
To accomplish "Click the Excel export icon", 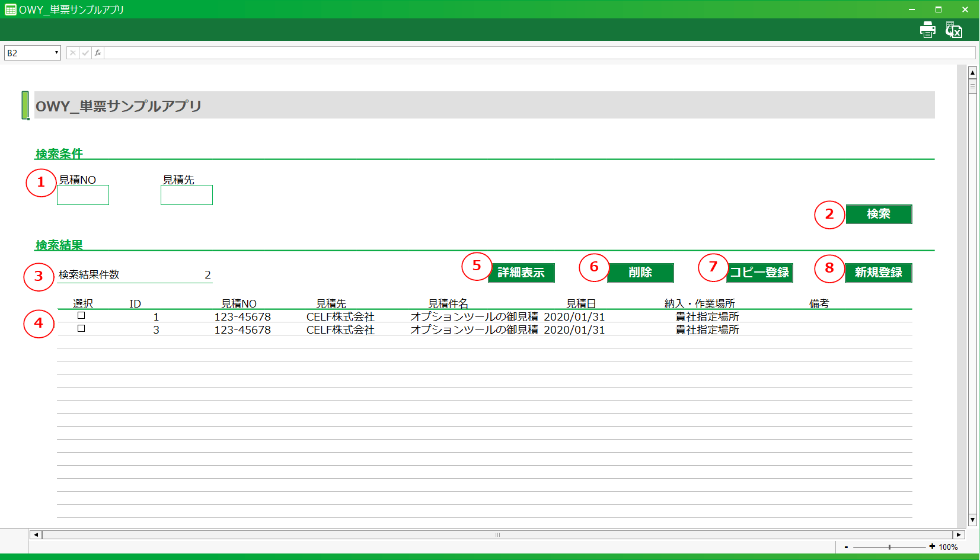I will 953,30.
